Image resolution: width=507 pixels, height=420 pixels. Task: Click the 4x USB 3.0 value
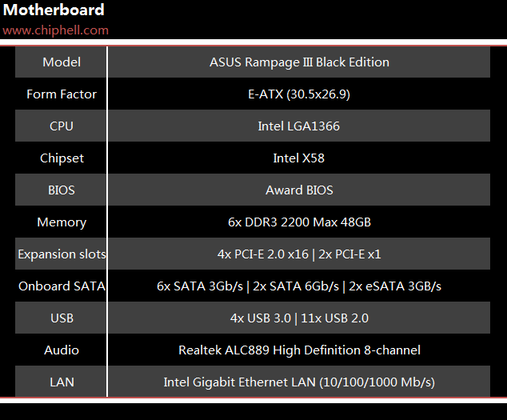[x=261, y=318]
